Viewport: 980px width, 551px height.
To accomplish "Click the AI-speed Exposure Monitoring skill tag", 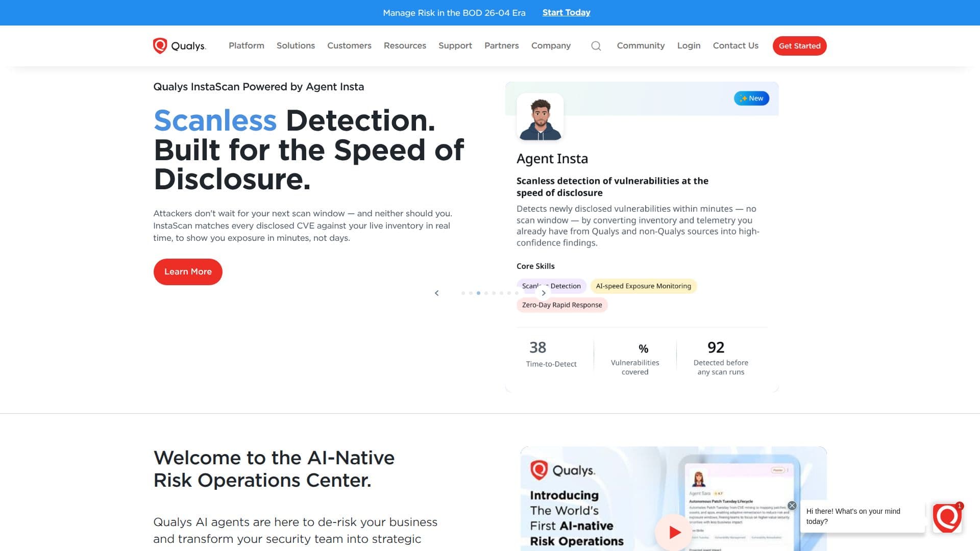I will click(643, 286).
